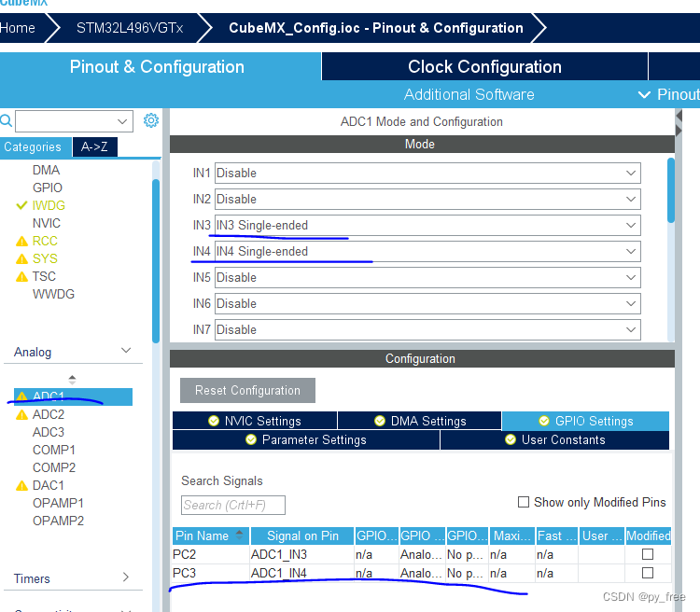Select ADC3 in the Analog list

tap(49, 433)
